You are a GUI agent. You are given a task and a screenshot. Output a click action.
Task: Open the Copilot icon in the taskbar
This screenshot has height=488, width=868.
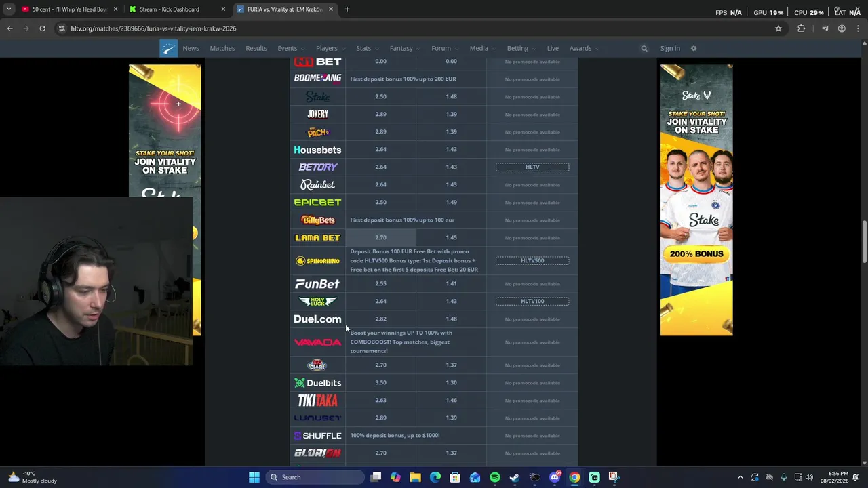point(395,477)
